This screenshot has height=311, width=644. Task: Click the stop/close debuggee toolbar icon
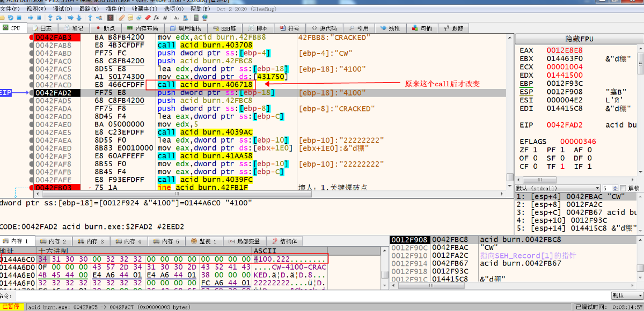click(x=19, y=18)
